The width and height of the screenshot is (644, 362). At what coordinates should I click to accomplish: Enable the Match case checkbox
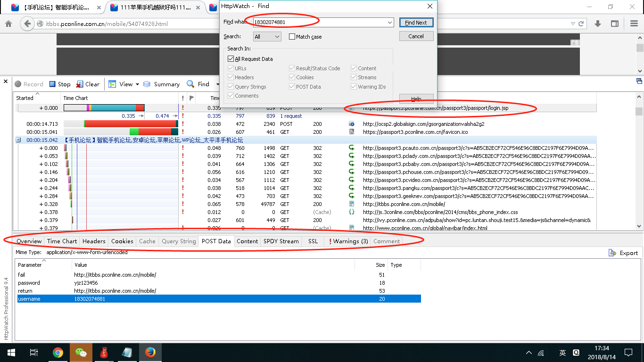coord(292,37)
